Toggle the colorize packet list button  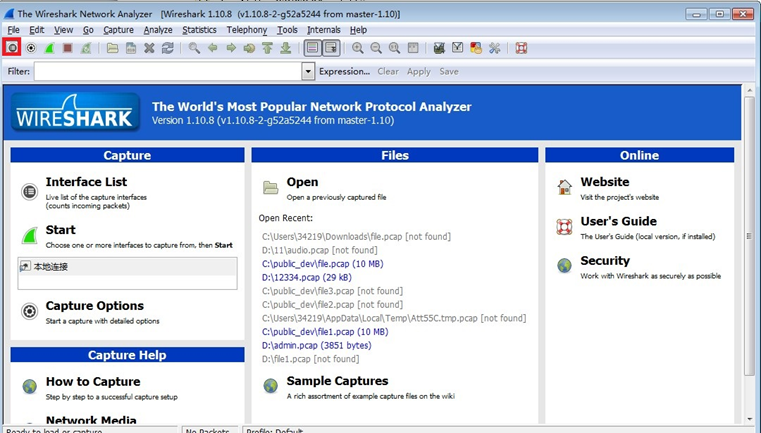[x=313, y=48]
